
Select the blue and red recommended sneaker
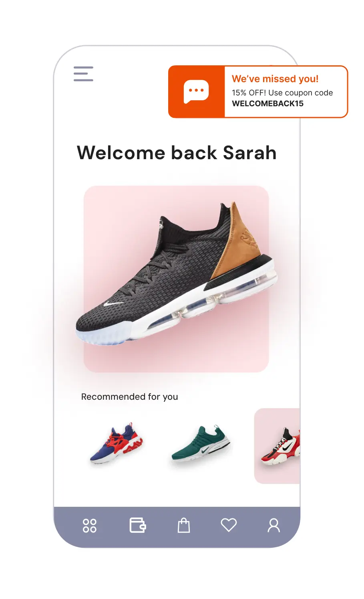coord(116,443)
